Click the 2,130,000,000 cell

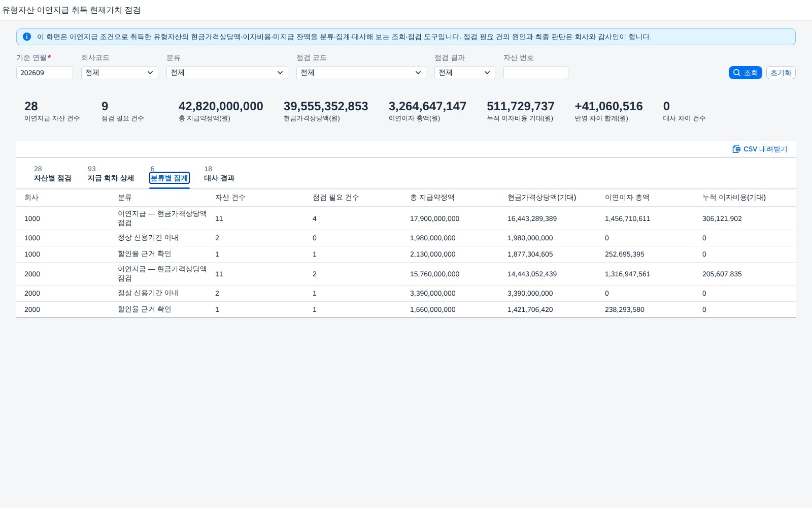tap(433, 255)
